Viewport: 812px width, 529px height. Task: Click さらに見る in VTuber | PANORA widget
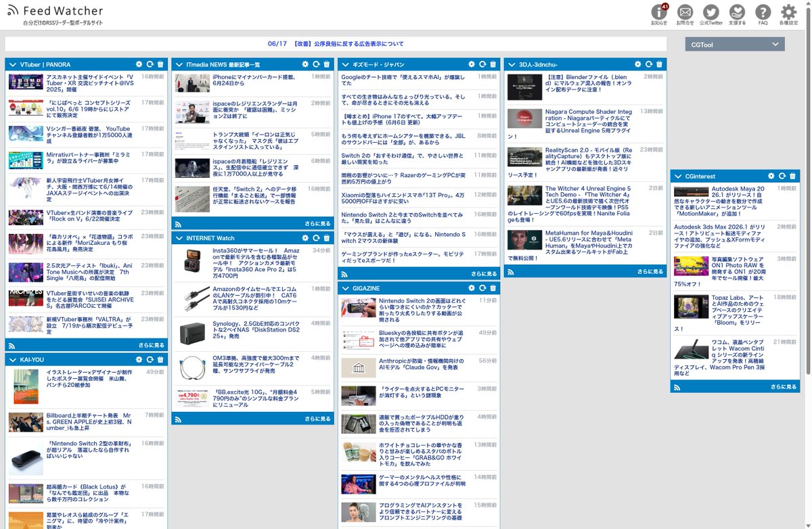[x=151, y=345]
